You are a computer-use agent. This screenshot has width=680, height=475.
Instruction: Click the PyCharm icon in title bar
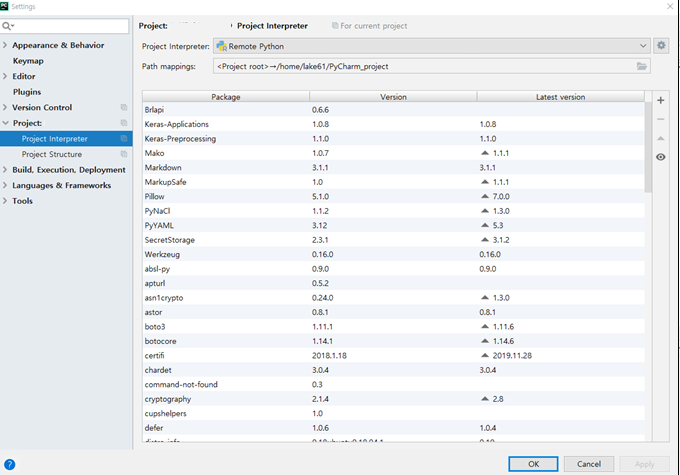[x=4, y=6]
